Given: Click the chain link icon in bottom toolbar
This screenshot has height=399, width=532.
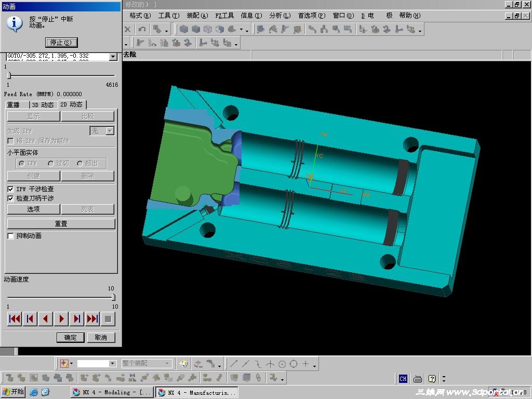Looking at the screenshot, I should (259, 377).
